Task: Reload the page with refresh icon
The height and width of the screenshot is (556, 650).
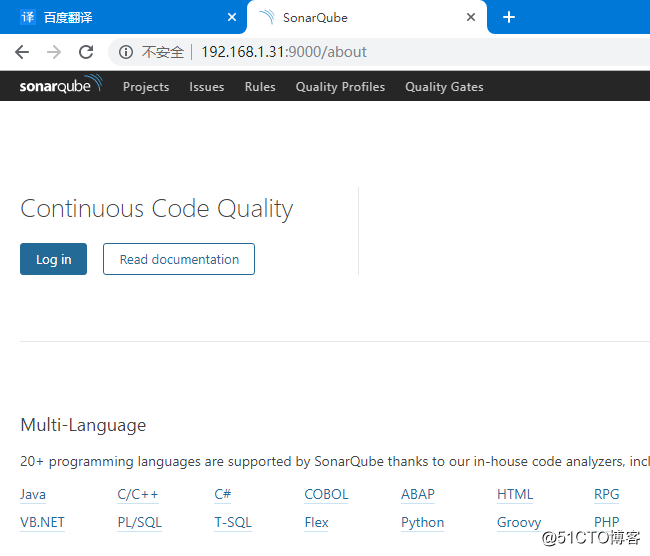Action: tap(86, 52)
